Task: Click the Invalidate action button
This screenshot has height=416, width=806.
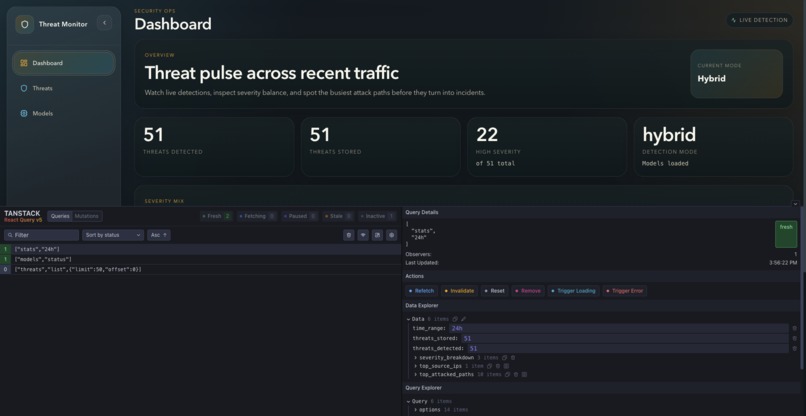Action: [x=460, y=291]
